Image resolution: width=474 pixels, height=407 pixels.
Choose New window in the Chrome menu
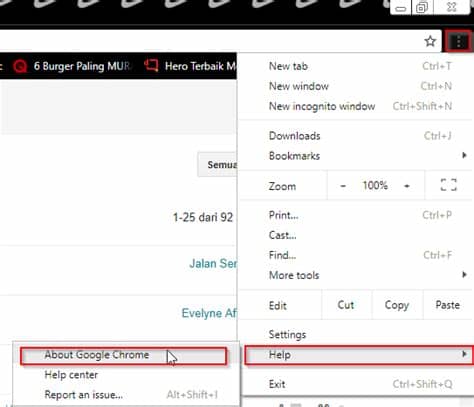[x=356, y=86]
